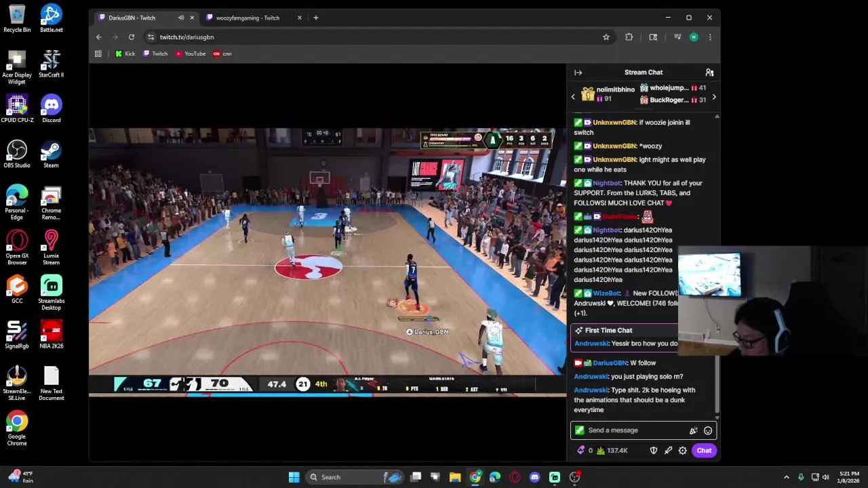Open Battle.net desktop shortcut
Viewport: 868px width, 488px height.
coord(51,19)
